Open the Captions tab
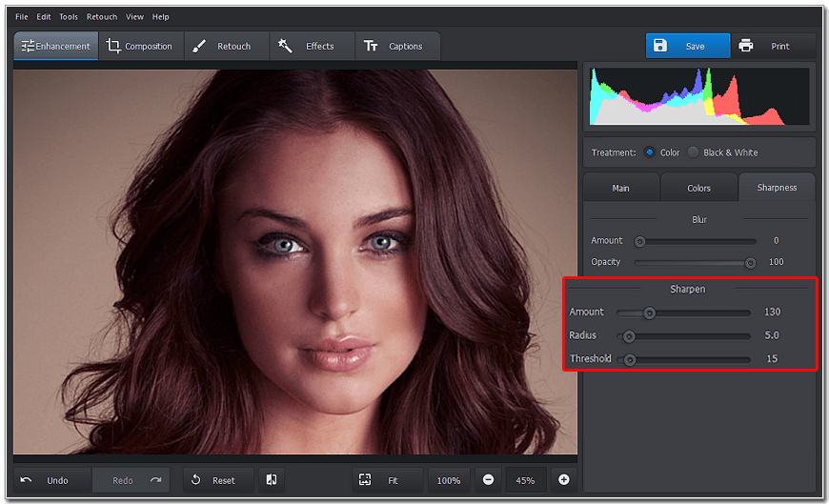Viewport: 829px width, 504px height. (x=397, y=46)
